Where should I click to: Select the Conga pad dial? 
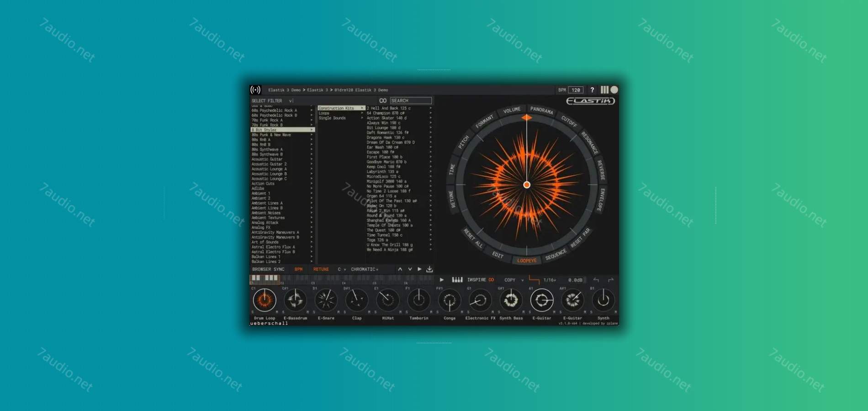450,300
